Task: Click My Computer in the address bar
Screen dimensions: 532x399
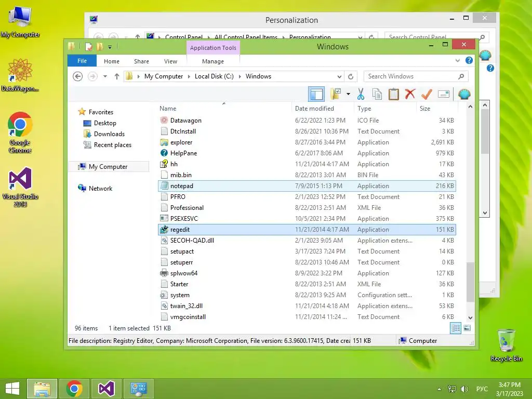Action: tap(164, 76)
